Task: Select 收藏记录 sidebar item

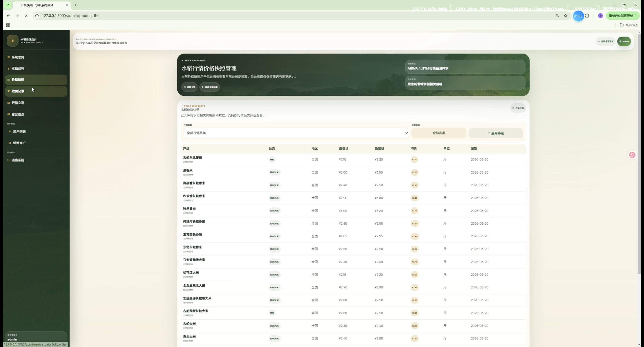Action: point(18,91)
